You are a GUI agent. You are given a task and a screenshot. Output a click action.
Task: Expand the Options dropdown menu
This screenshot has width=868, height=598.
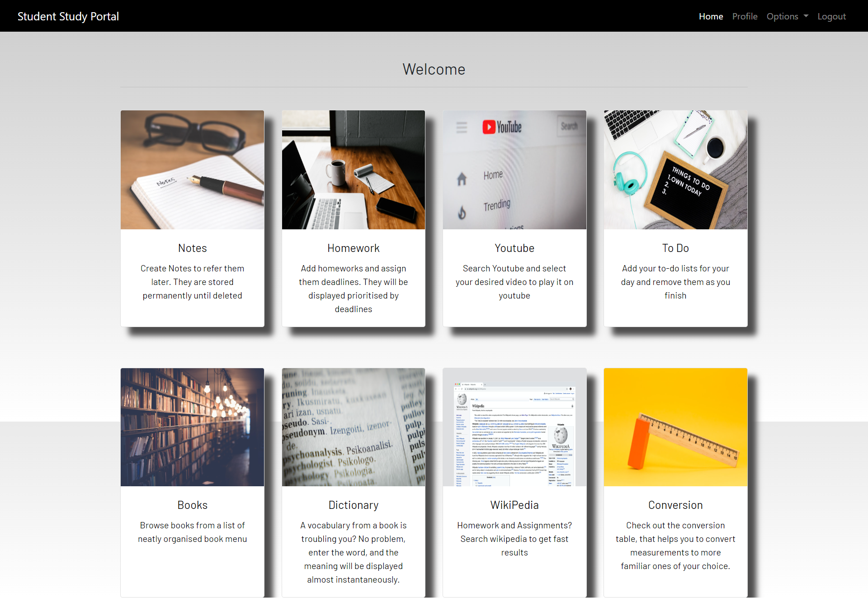(787, 16)
